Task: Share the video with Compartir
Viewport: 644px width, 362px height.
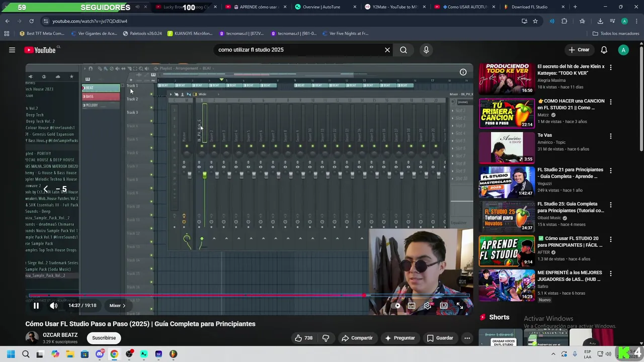Action: point(357,338)
